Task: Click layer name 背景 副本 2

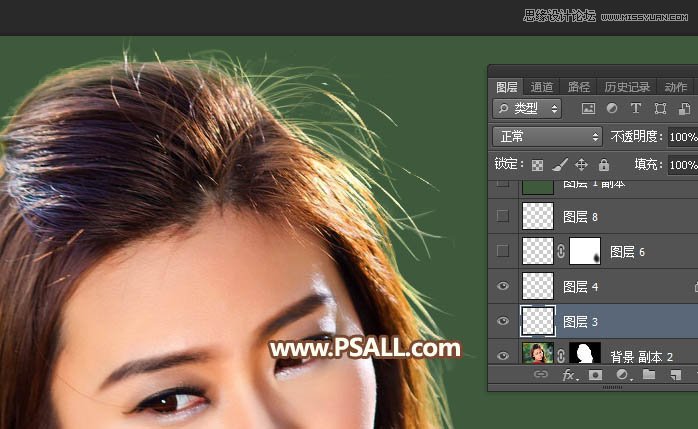Action: click(641, 357)
